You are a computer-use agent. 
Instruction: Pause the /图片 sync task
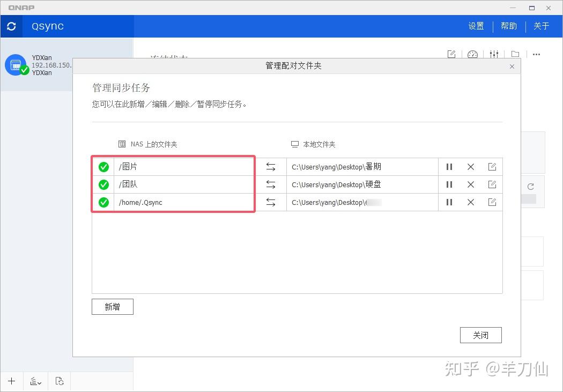point(449,166)
